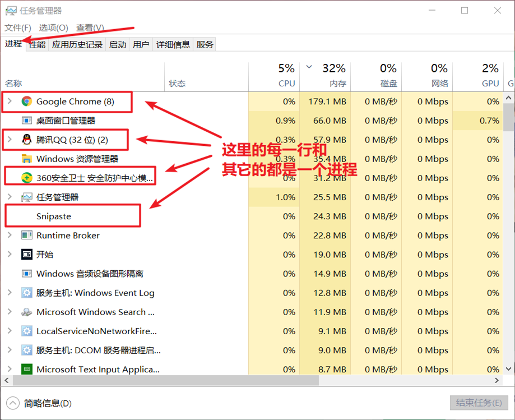Click the 结束任务(E) button
This screenshot has height=420, width=515.
(x=479, y=403)
